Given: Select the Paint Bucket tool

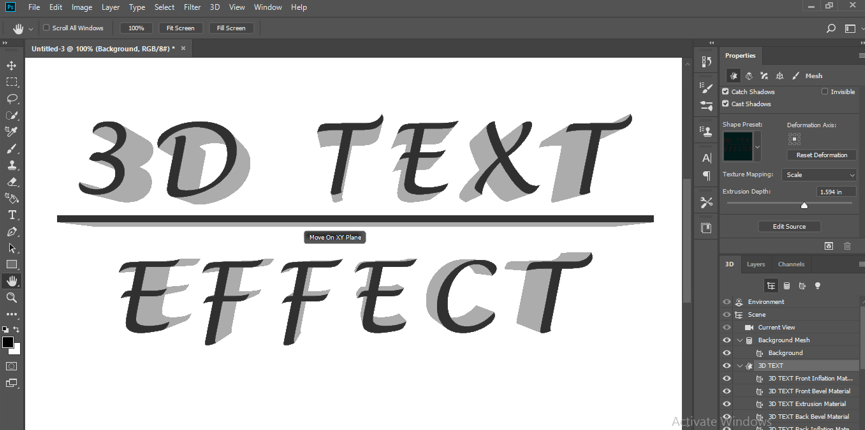Looking at the screenshot, I should [11, 198].
